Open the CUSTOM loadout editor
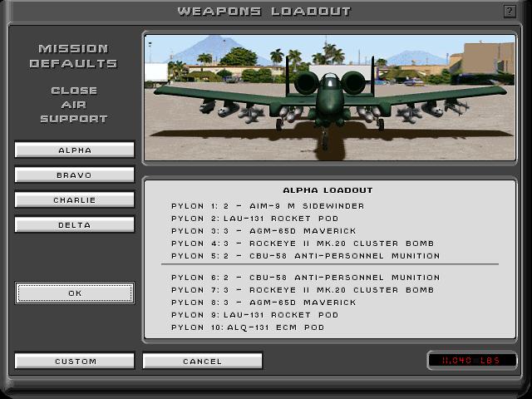Image resolution: width=532 pixels, height=399 pixels. pyautogui.click(x=75, y=361)
